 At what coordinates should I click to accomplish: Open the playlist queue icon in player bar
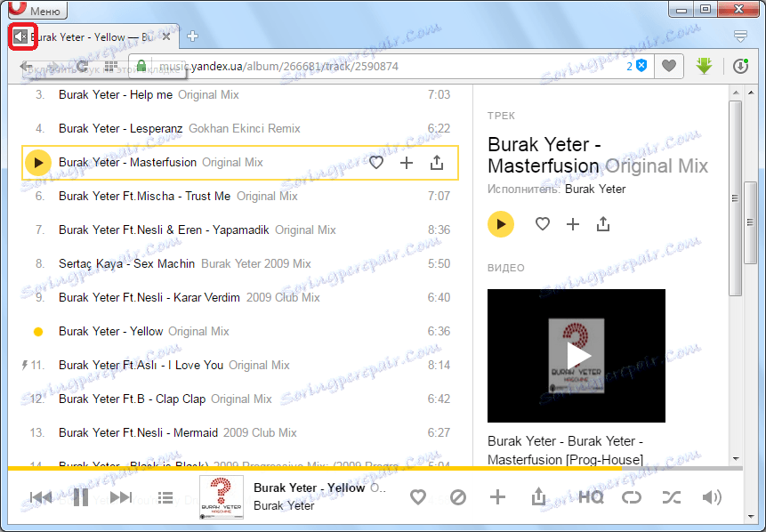tap(165, 497)
